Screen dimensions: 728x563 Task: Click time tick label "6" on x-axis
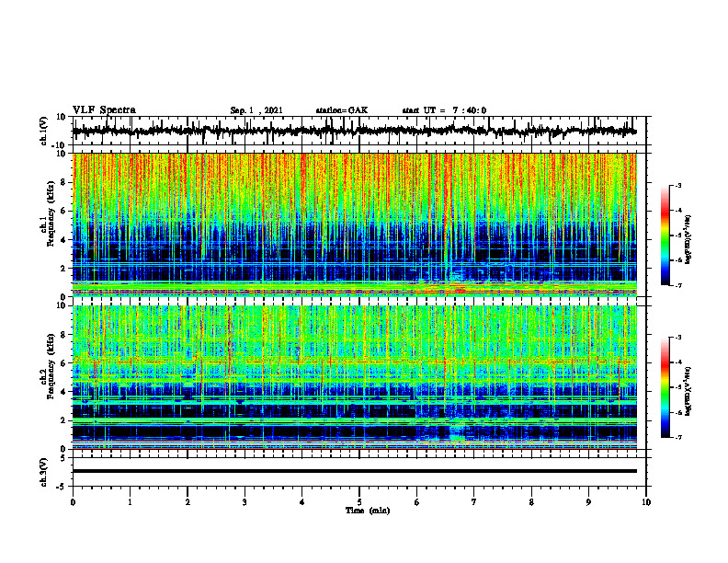click(417, 502)
